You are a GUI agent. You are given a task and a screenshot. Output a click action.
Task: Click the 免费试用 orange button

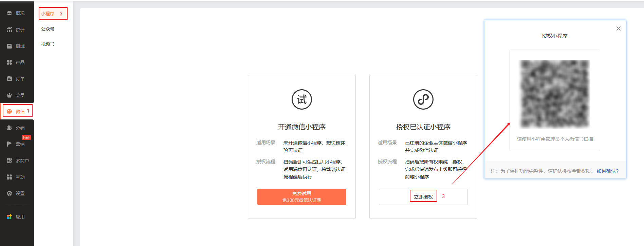(x=302, y=197)
